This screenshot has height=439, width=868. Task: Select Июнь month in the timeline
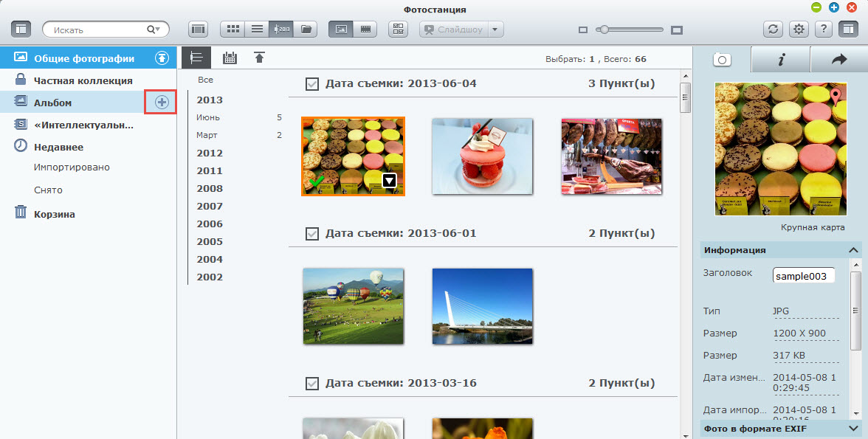pyautogui.click(x=208, y=117)
